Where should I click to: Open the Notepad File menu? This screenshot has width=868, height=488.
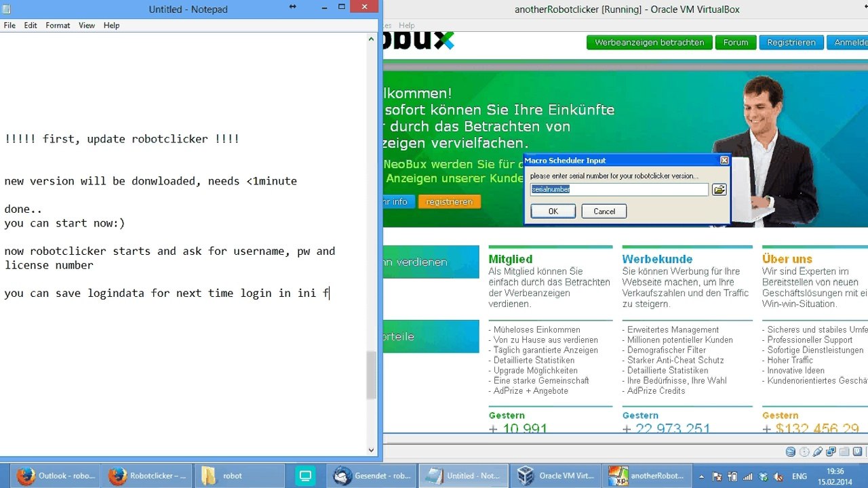coord(9,25)
